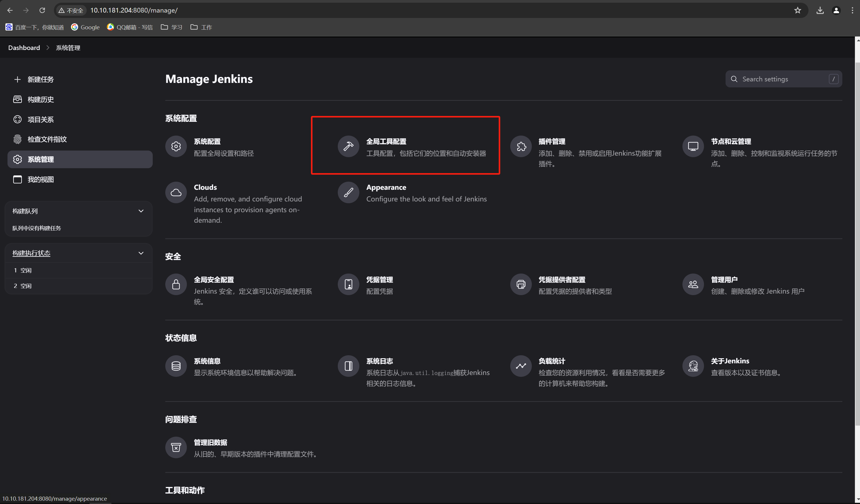Click the browser address bar URL
Image resolution: width=860 pixels, height=504 pixels.
click(134, 10)
